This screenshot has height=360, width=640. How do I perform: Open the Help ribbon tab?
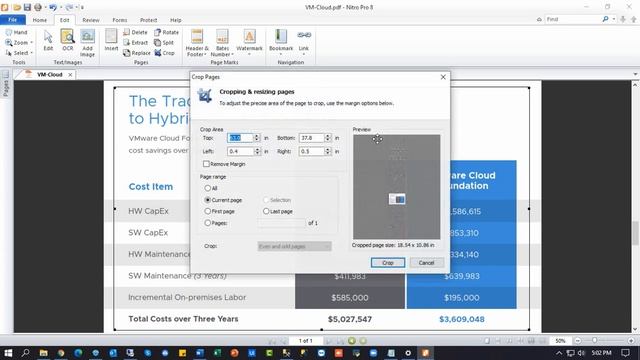tap(176, 20)
